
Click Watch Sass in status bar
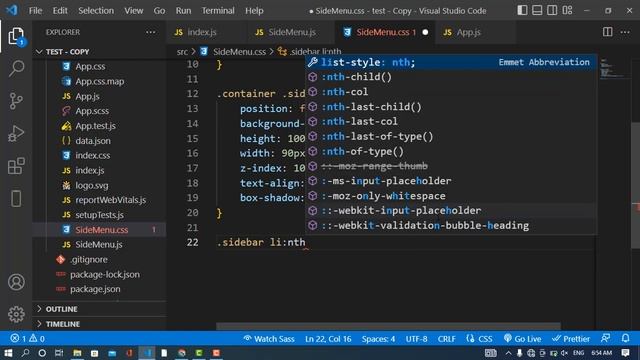point(269,339)
